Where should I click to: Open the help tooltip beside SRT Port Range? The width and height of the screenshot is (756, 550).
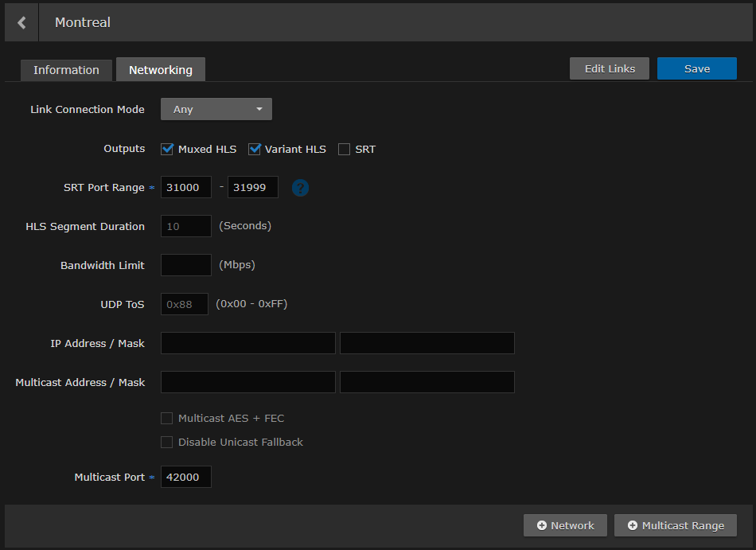click(x=300, y=188)
